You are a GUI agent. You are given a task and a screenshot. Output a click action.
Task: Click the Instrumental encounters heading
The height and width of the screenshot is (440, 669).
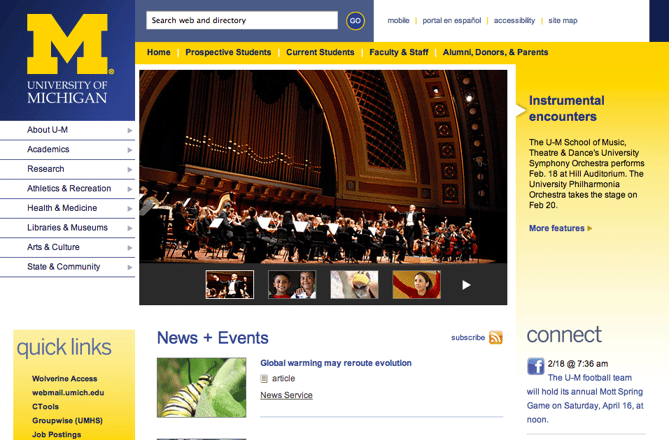pyautogui.click(x=567, y=108)
